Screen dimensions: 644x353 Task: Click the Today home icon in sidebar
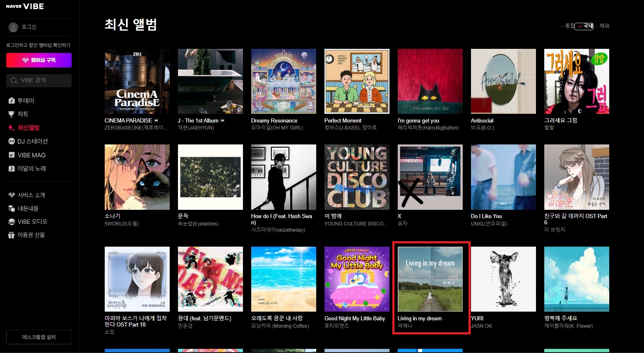click(x=12, y=101)
